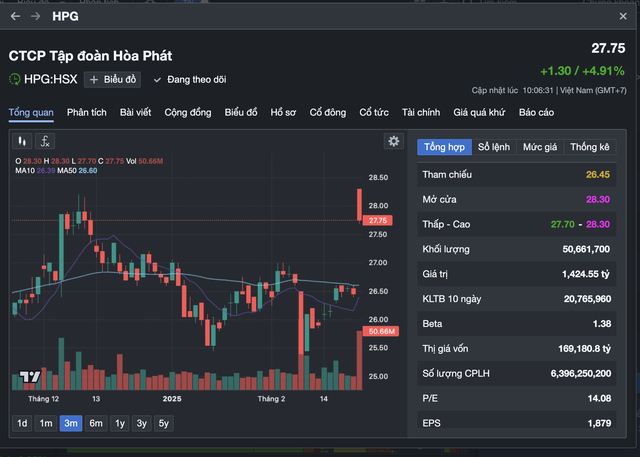Click the HPG stock logo icon
Screen dimensions: 640x457
pos(15,79)
